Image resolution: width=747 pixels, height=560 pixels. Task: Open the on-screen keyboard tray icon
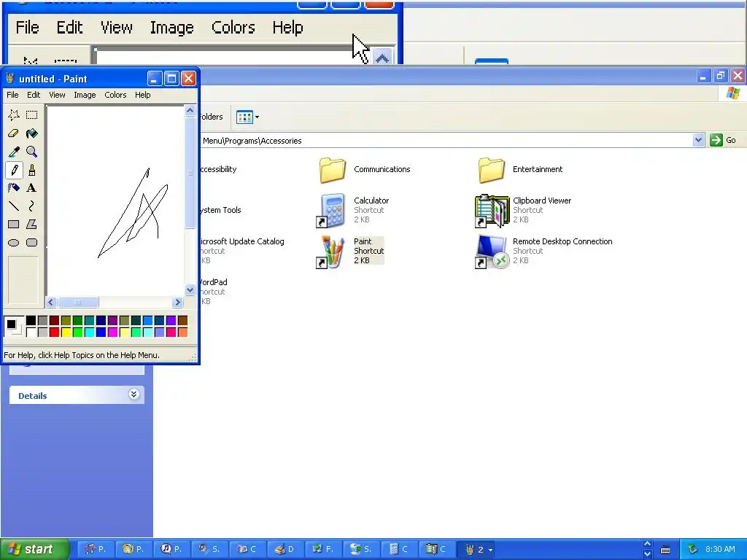665,550
